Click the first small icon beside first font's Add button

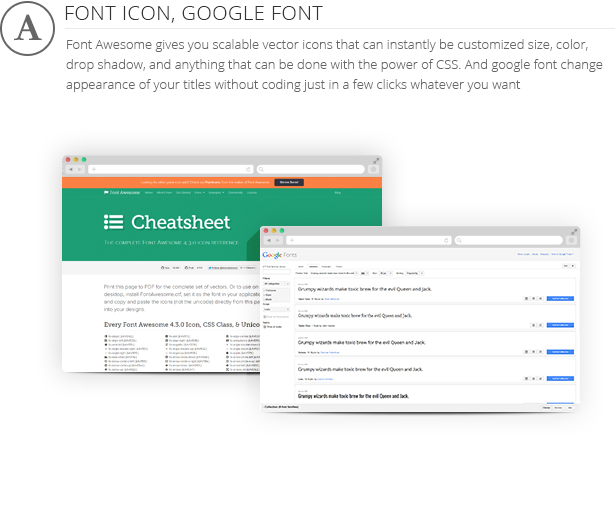pos(526,298)
